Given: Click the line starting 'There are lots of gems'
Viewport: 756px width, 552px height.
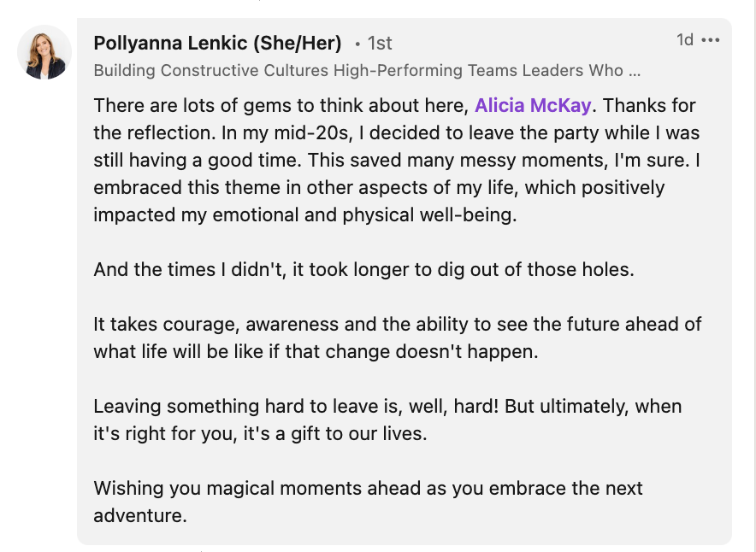Looking at the screenshot, I should point(282,106).
